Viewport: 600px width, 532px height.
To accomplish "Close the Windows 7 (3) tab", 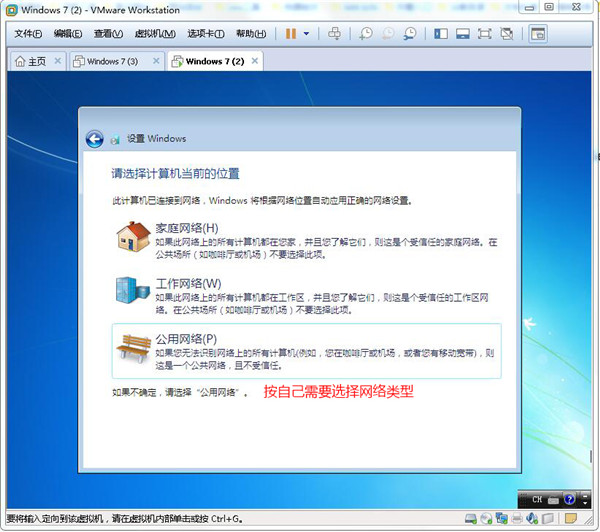I will click(156, 61).
